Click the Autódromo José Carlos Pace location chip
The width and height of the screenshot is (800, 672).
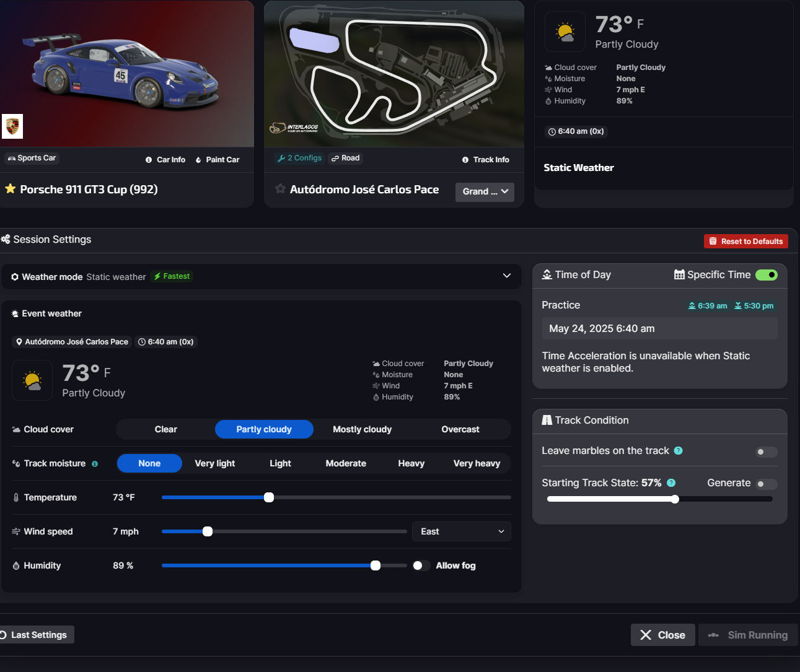click(72, 342)
